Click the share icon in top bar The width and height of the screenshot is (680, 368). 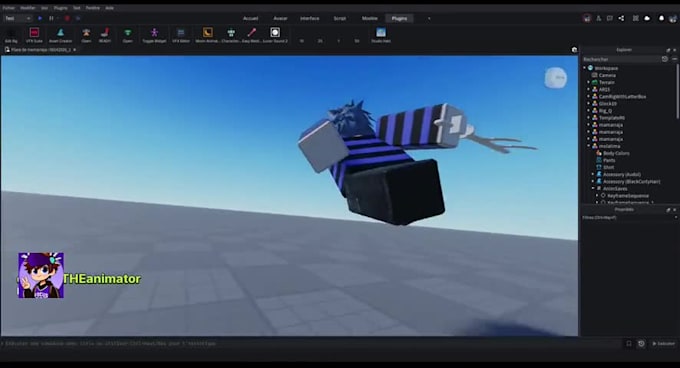pos(621,18)
